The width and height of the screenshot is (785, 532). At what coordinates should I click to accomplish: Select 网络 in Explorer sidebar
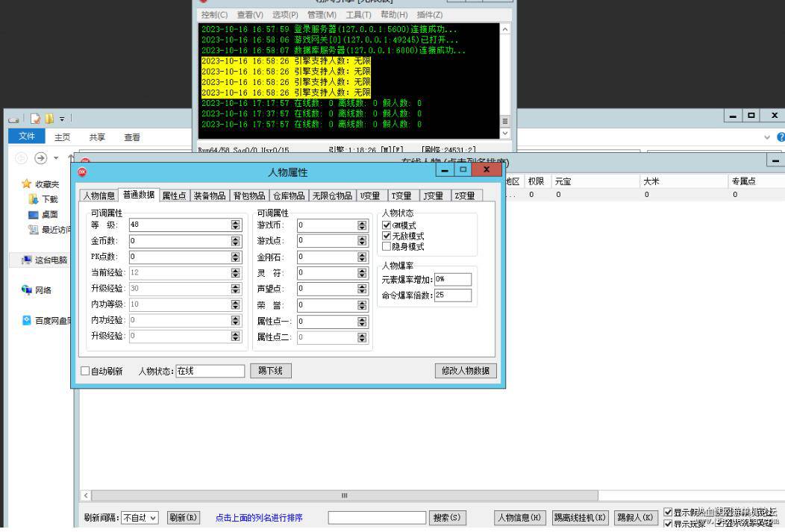(36, 290)
